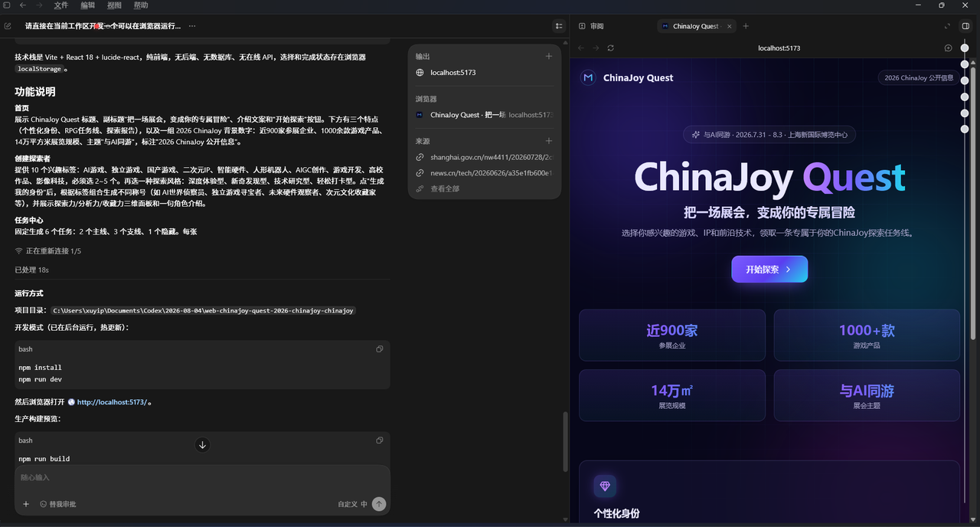Click the 功能说明 heading

(35, 92)
